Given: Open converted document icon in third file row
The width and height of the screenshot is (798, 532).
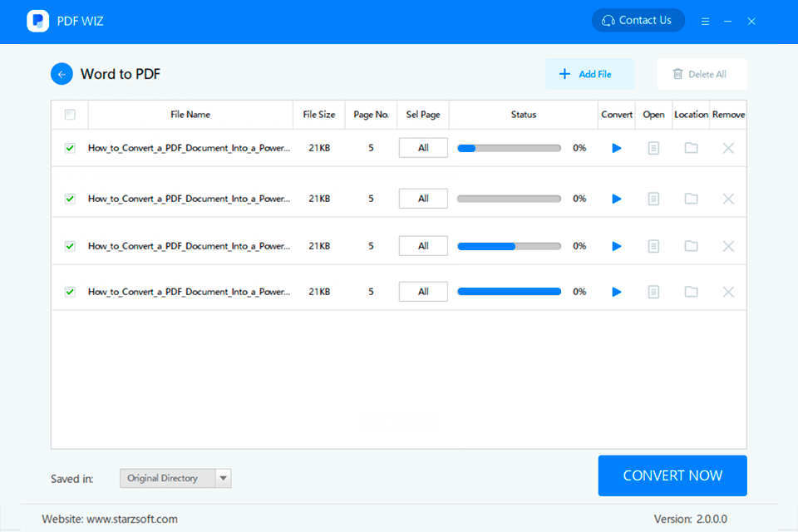Looking at the screenshot, I should pyautogui.click(x=653, y=246).
